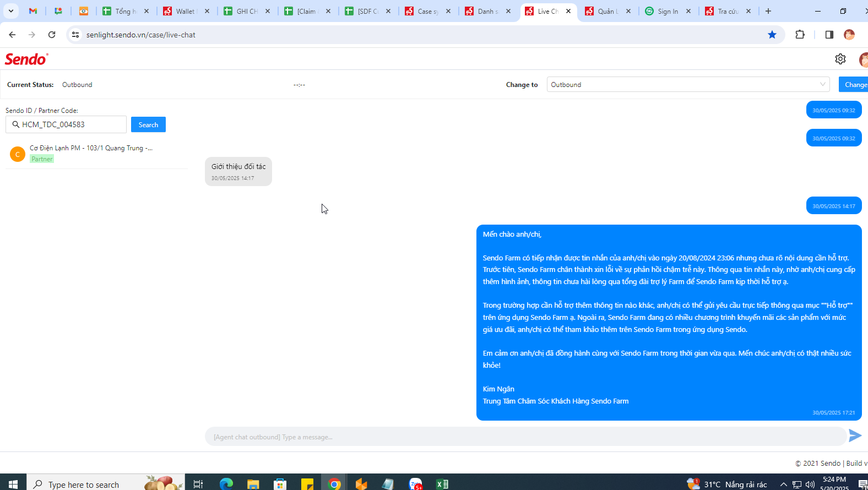The height and width of the screenshot is (490, 868).
Task: Switch to the Sign In tab
Action: pos(668,11)
